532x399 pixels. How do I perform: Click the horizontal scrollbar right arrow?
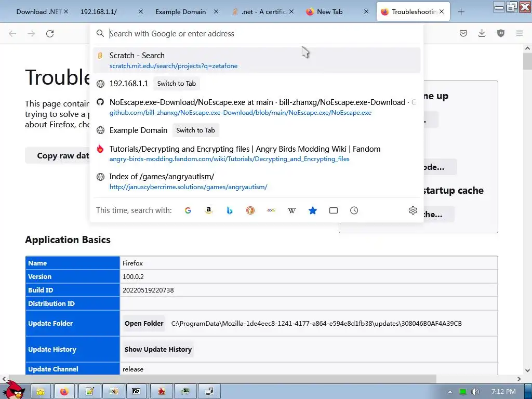(519, 379)
